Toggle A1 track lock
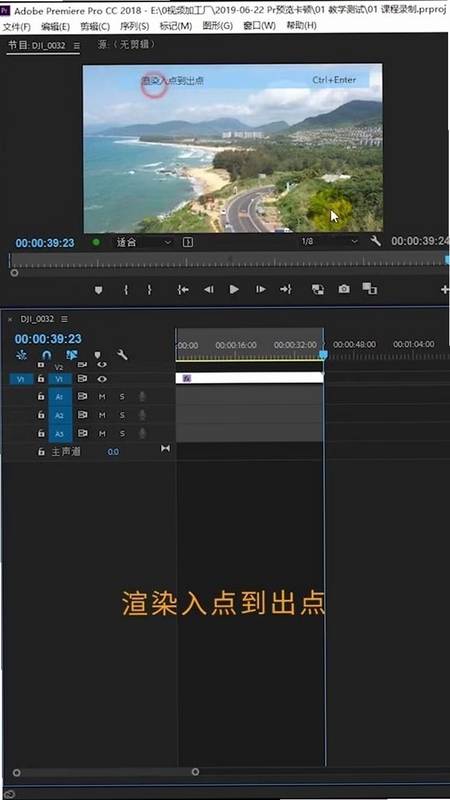The width and height of the screenshot is (450, 800). (x=41, y=396)
